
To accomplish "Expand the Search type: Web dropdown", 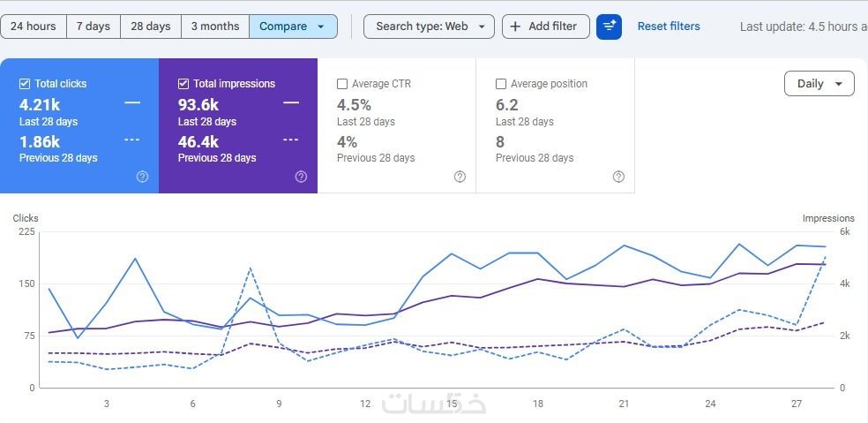I will tap(429, 26).
